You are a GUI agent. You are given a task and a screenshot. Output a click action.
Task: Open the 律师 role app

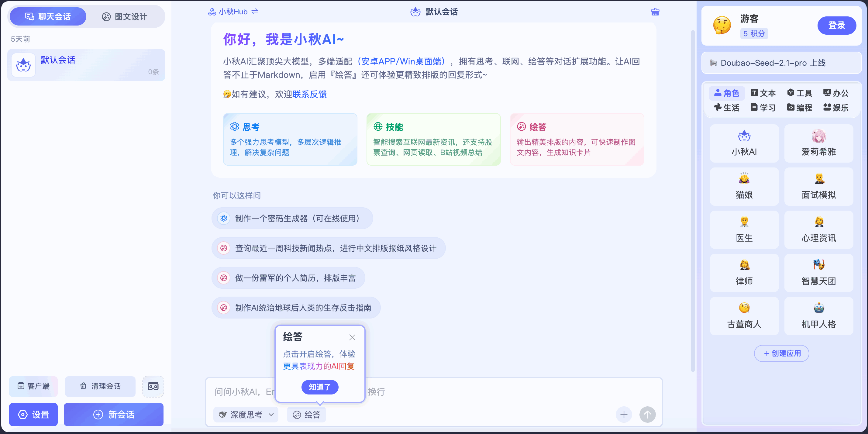coord(744,273)
